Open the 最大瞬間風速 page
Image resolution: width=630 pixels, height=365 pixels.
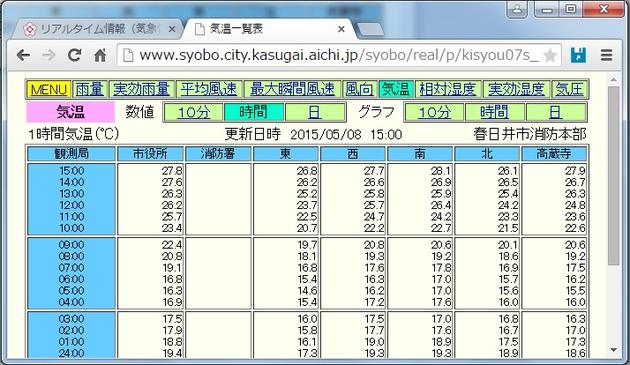click(292, 89)
